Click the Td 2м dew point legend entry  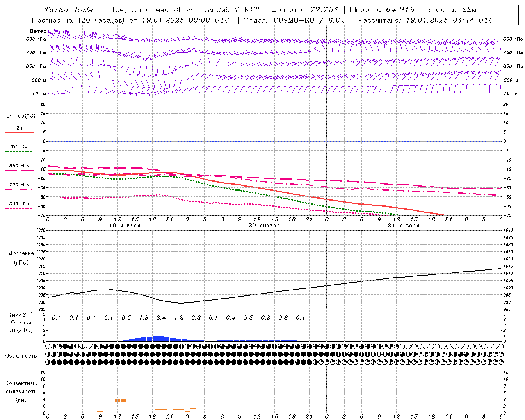(19, 147)
